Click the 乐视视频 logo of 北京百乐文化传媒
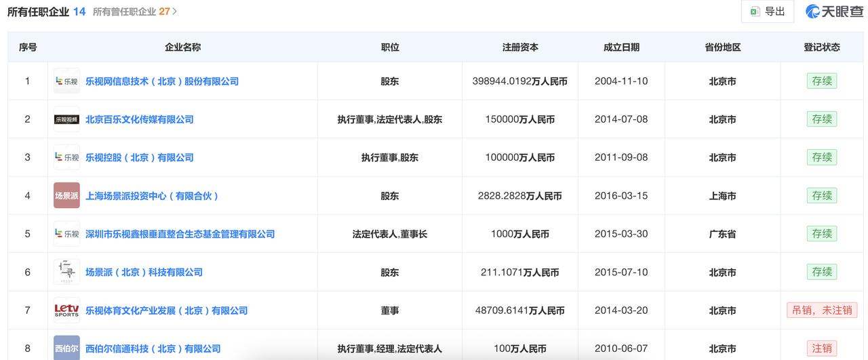 coord(66,119)
